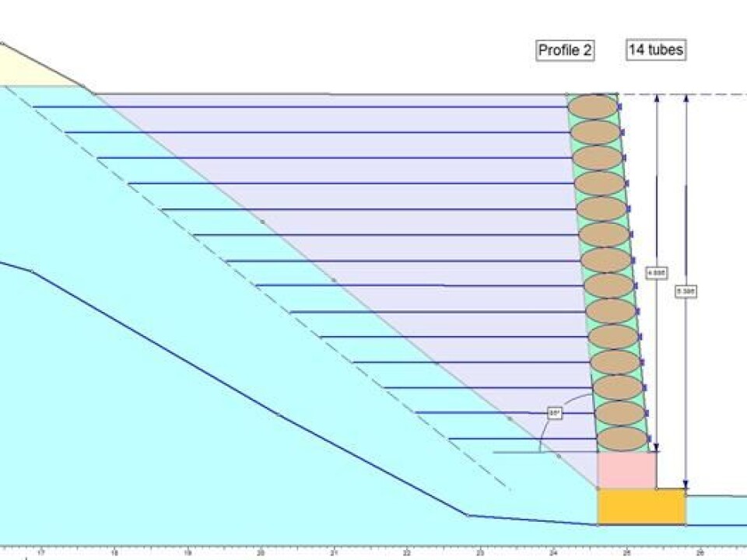The height and width of the screenshot is (560, 747).
Task: Click the top arrowhead of the shorter dimension line
Action: point(658,100)
